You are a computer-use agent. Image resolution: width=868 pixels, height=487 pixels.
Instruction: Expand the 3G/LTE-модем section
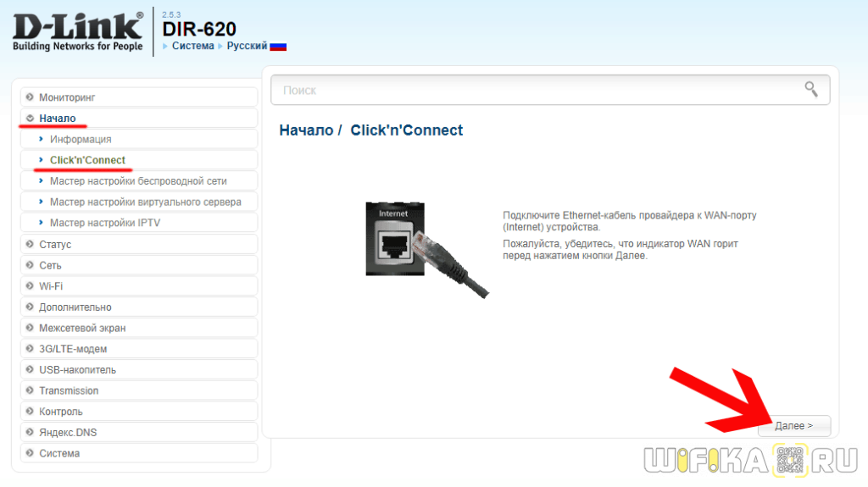[139, 349]
